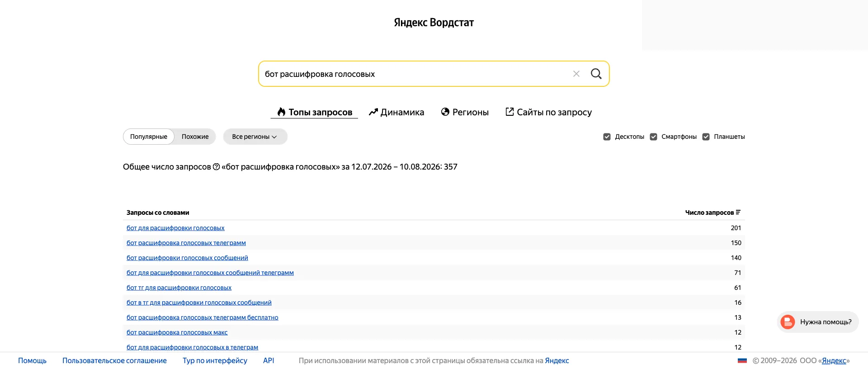
Task: Open query бот для расшифровки голосовых
Action: click(175, 228)
